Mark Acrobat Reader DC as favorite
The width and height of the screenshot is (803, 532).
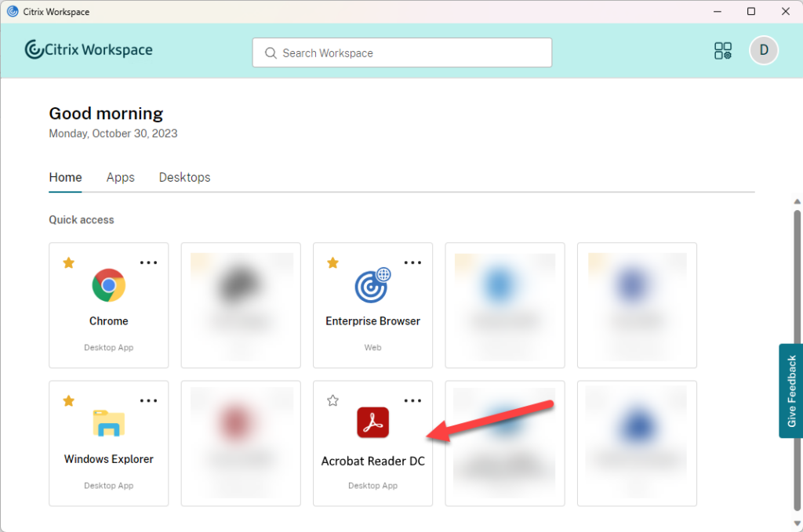point(332,400)
